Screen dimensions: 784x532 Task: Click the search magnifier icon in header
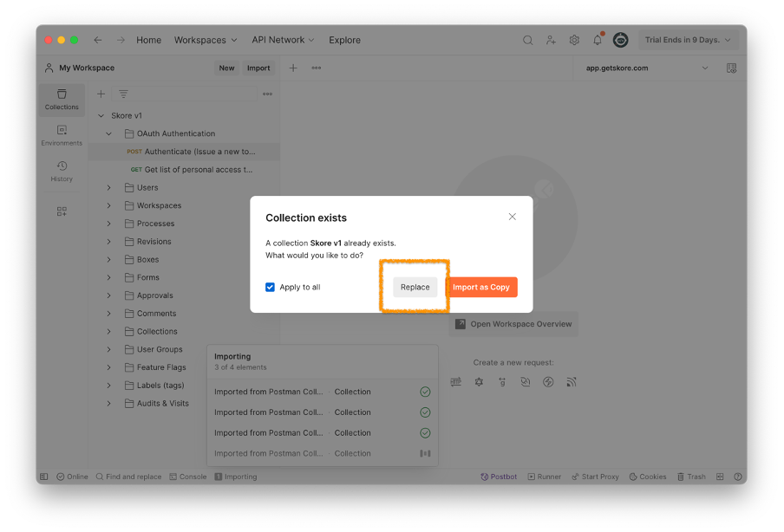[527, 40]
